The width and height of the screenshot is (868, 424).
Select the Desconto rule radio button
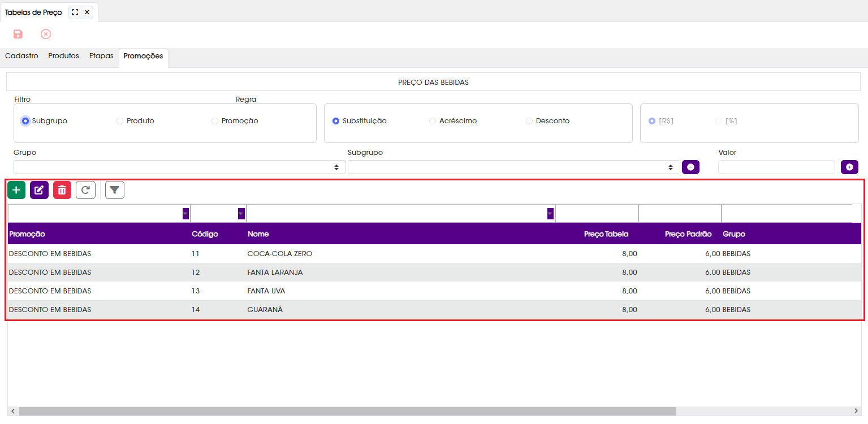[529, 121]
